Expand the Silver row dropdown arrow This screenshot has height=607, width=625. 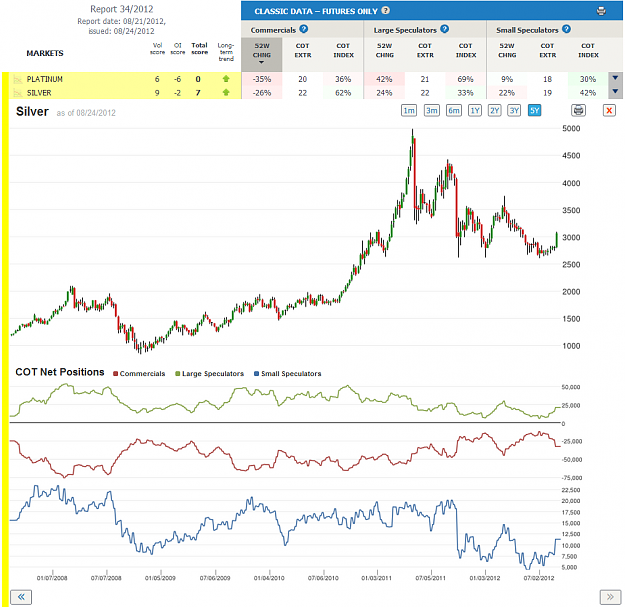coord(615,92)
